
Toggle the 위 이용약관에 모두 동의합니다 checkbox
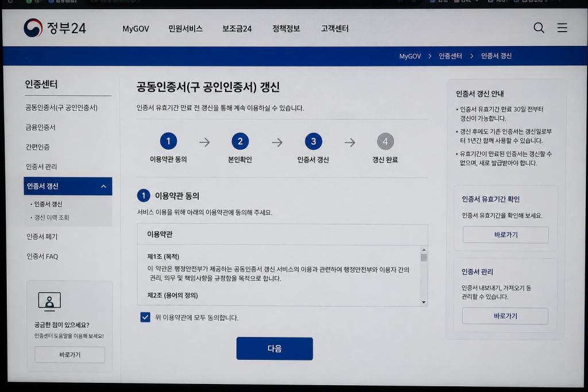[x=145, y=317]
